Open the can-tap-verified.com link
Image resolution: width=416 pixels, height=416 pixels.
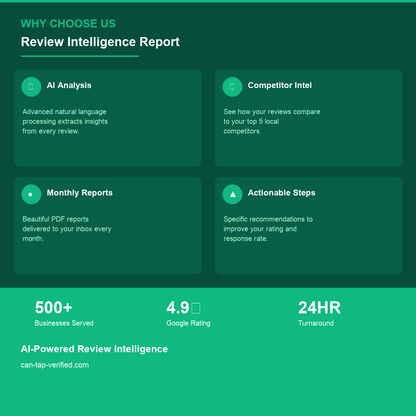click(x=55, y=365)
